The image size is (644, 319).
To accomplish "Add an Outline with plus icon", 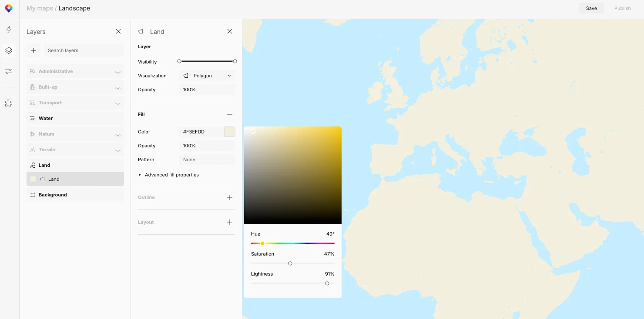I will pos(230,197).
